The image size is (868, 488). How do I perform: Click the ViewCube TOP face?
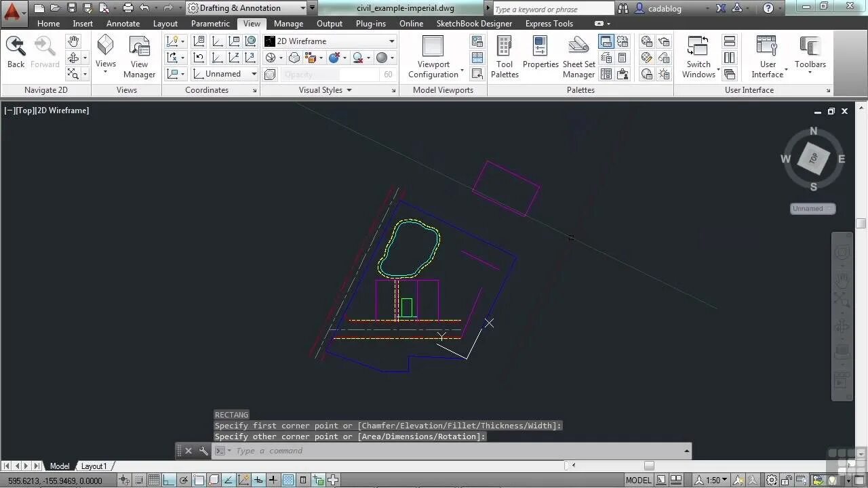pos(813,159)
